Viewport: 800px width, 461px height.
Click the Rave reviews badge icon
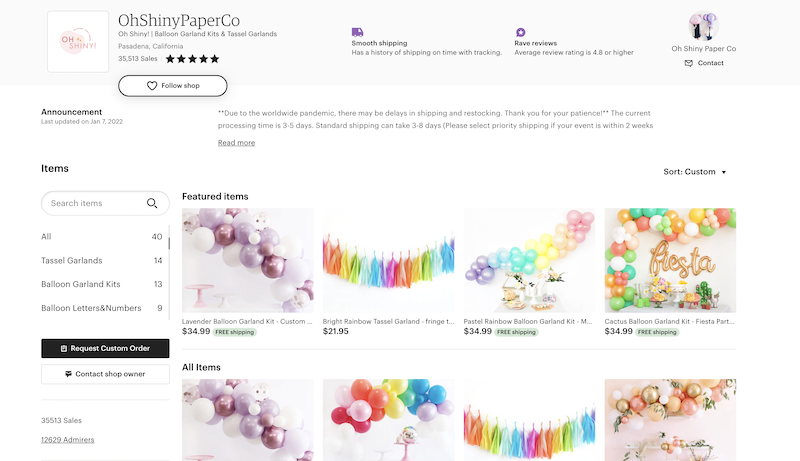pyautogui.click(x=520, y=32)
